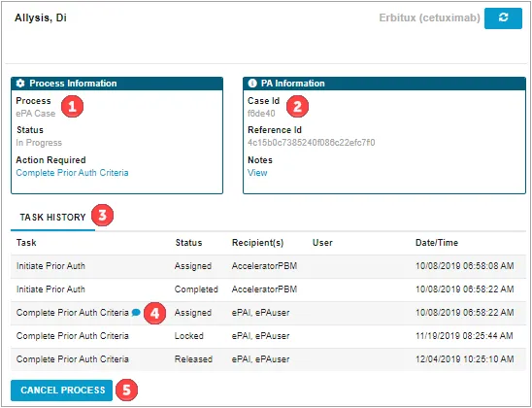This screenshot has width=532, height=408.
Task: Click the 10/08/2019 06:58:08 AM timestamp
Action: coord(465,266)
